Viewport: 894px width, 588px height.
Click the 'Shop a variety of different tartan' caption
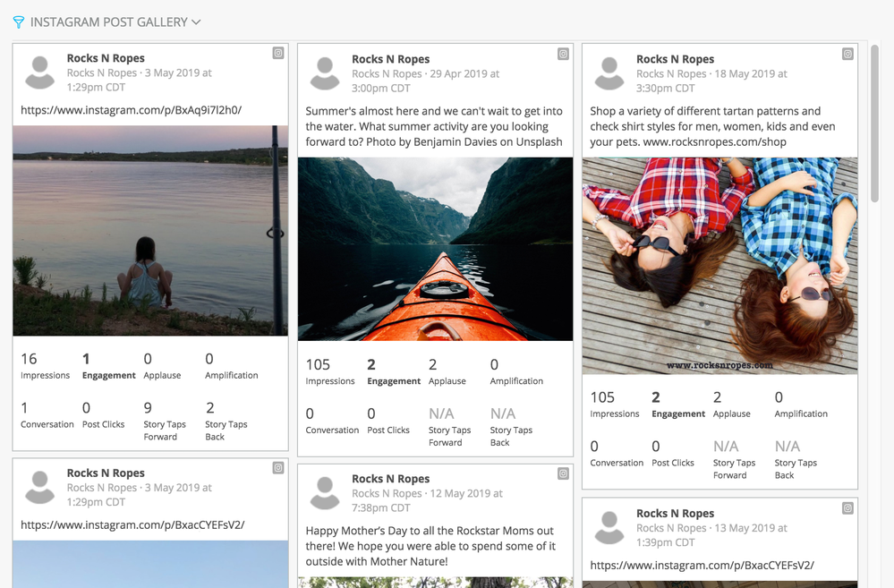click(x=712, y=126)
